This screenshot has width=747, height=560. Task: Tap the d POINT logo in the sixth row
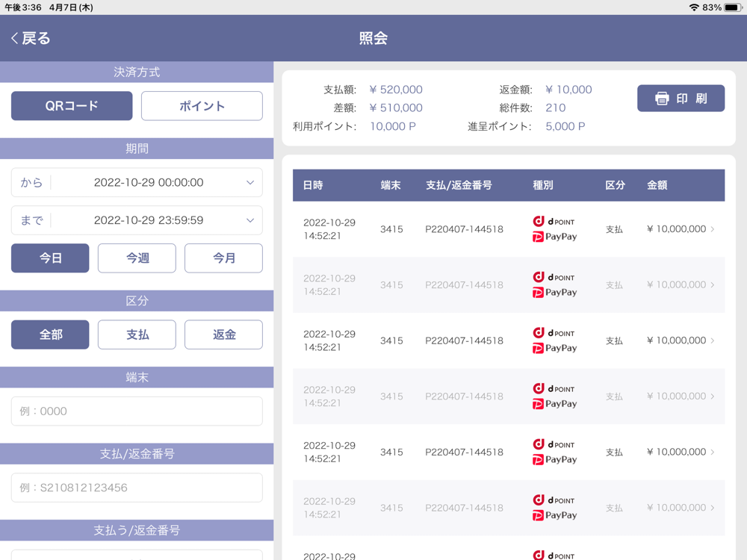pos(554,500)
